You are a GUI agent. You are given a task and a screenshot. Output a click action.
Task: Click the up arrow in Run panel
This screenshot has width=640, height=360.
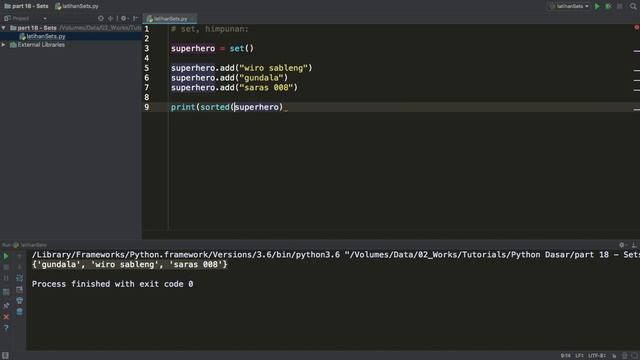(19, 257)
